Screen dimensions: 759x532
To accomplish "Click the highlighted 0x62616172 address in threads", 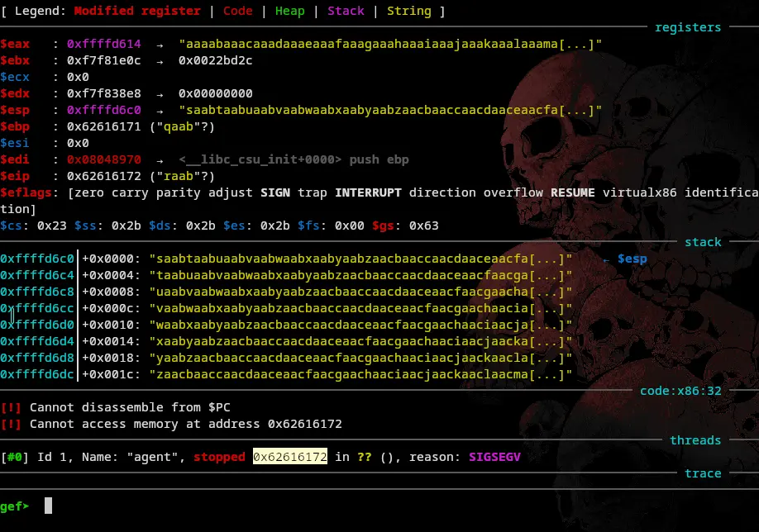I will coord(289,457).
